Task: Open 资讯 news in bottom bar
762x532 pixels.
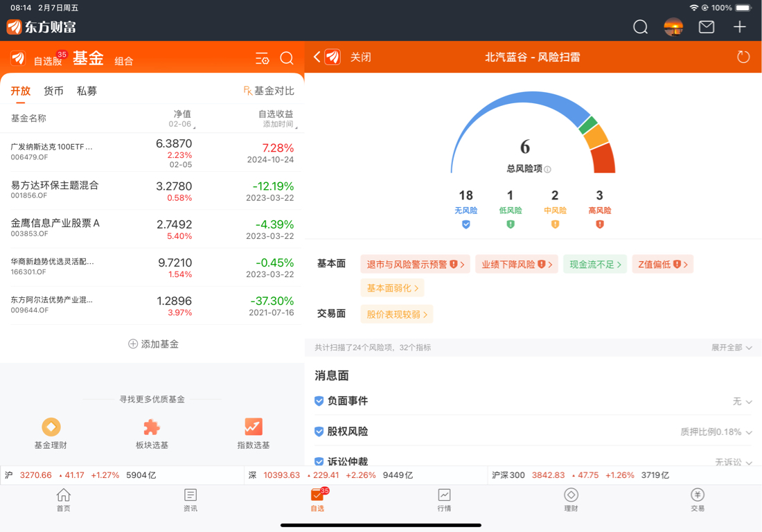Action: click(190, 500)
